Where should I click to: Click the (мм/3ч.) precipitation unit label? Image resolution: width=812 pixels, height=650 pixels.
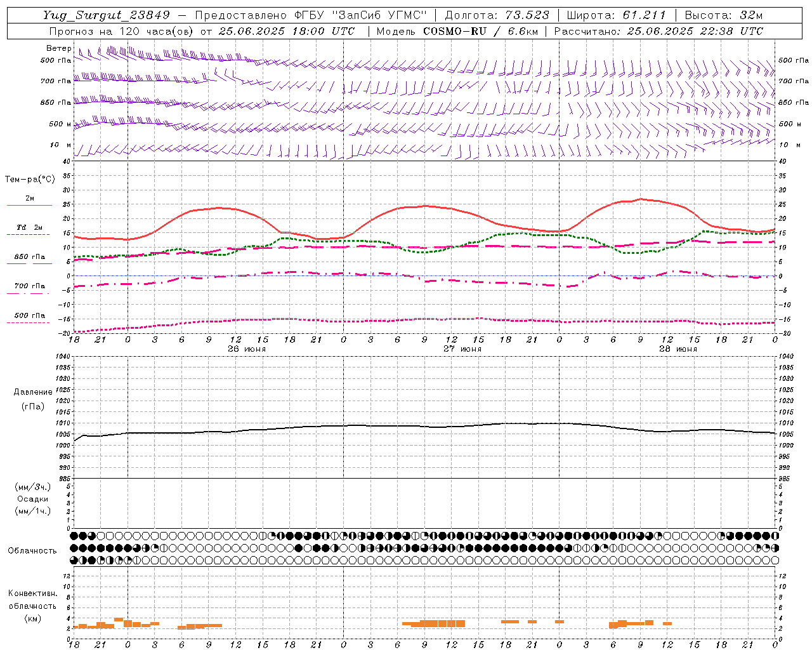(33, 487)
